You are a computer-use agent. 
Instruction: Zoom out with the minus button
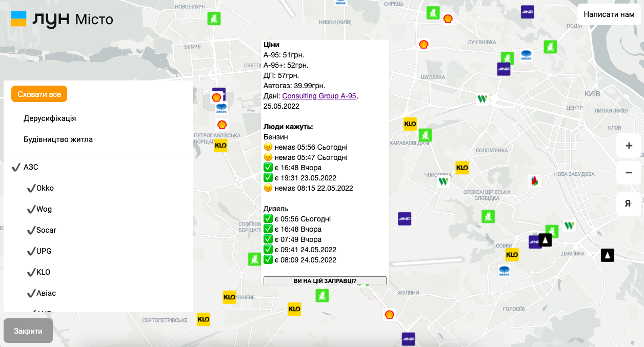[629, 173]
